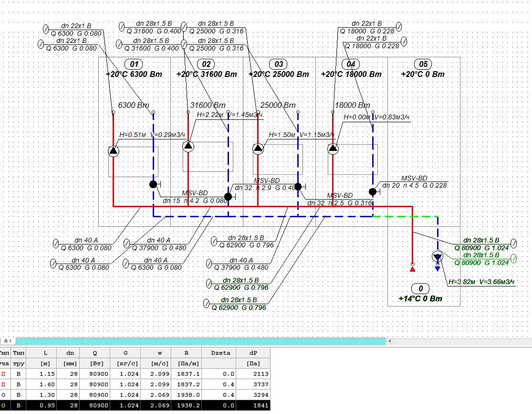Pick the MSV-BD dn 15 balancing valve
The width and height of the screenshot is (532, 414).
pyautogui.click(x=153, y=184)
